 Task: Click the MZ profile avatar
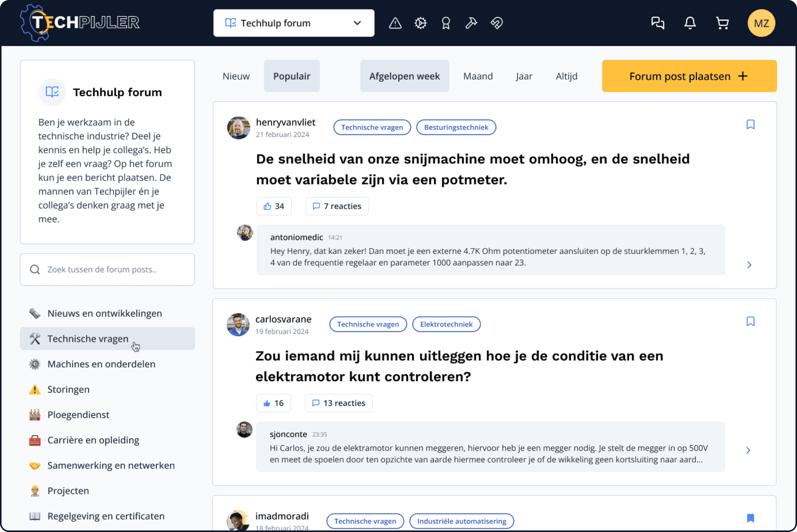tap(761, 23)
